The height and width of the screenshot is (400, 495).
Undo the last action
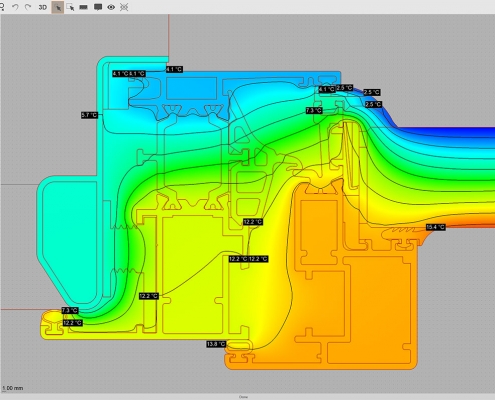point(15,7)
